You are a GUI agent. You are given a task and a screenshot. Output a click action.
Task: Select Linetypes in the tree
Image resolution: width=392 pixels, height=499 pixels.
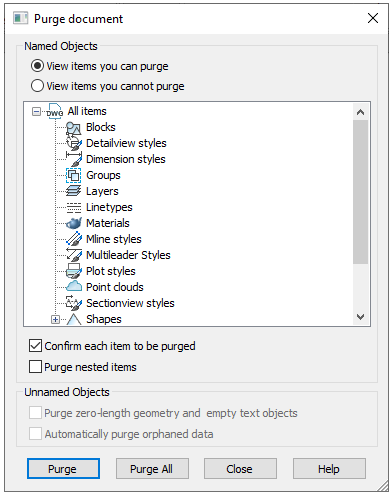tap(109, 207)
